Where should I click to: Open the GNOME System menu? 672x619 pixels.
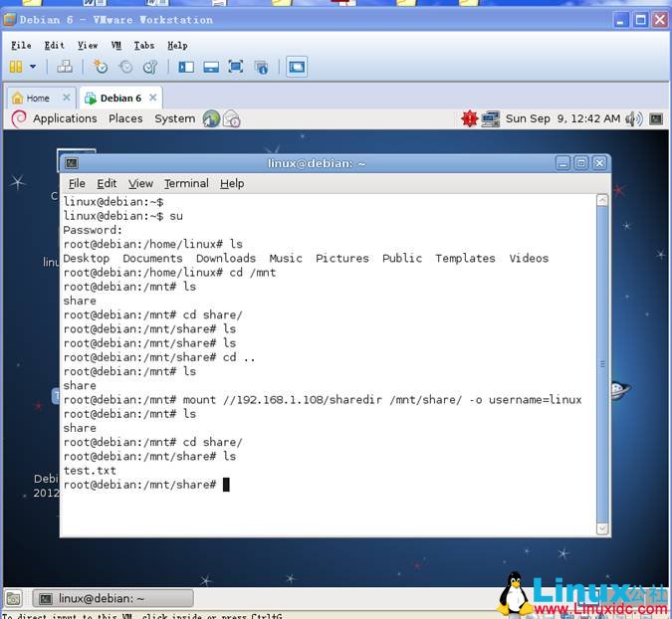point(175,118)
